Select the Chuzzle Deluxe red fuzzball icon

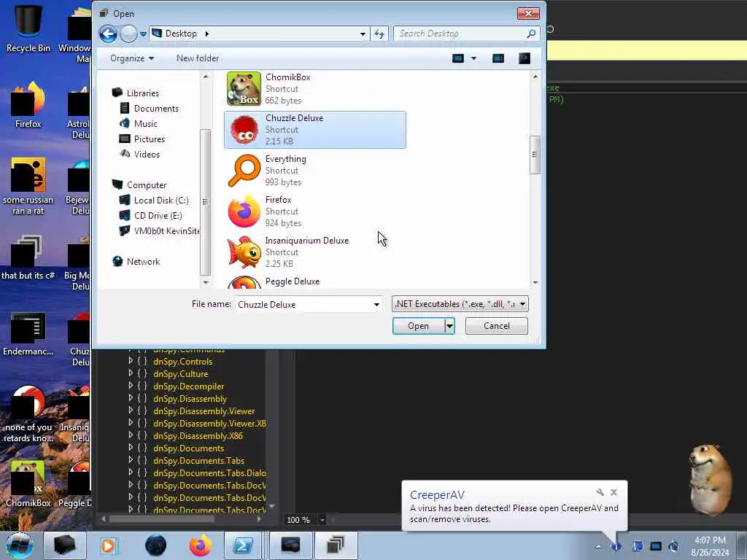[x=244, y=130]
